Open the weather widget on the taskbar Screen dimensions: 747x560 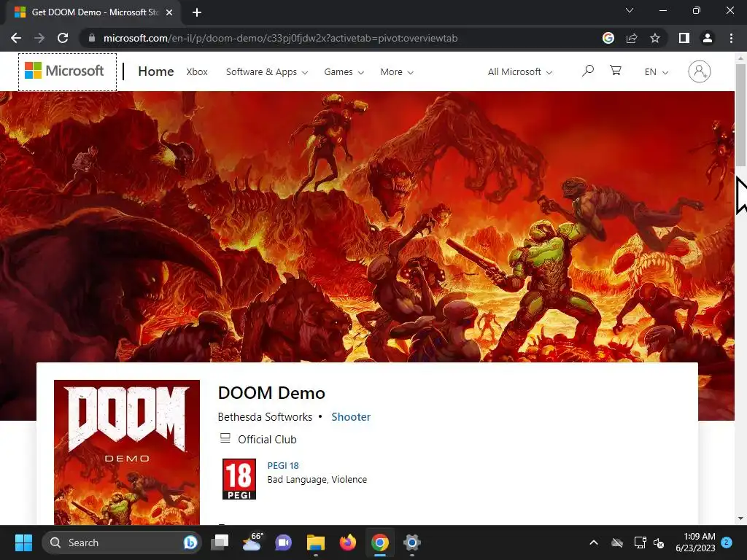pyautogui.click(x=252, y=542)
